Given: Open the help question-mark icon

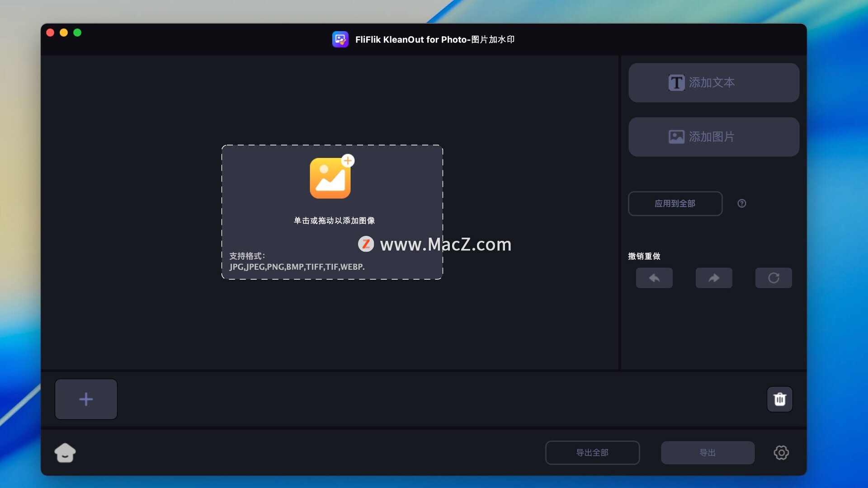Looking at the screenshot, I should [741, 204].
